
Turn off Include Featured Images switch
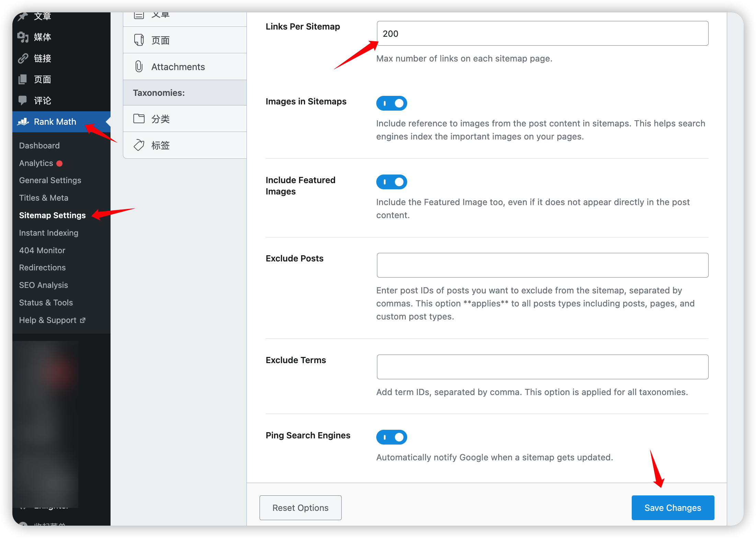click(392, 182)
